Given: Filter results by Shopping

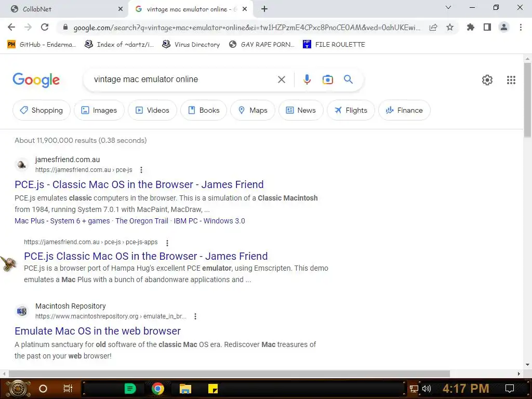Looking at the screenshot, I should (x=42, y=110).
